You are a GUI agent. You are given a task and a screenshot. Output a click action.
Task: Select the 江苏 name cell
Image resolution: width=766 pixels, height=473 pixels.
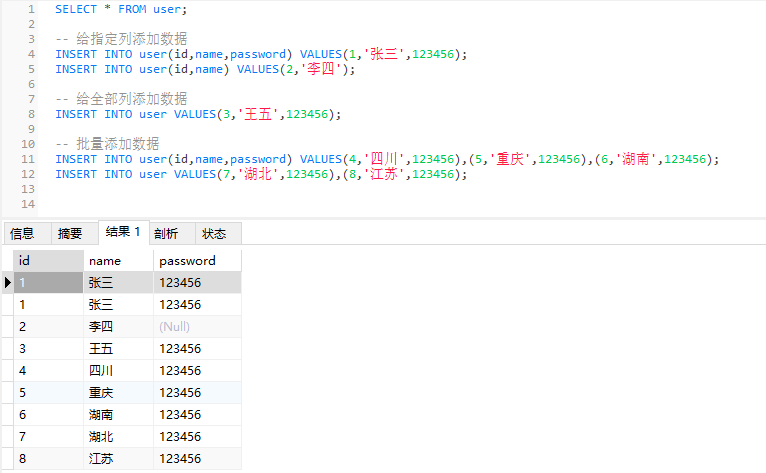tap(118, 458)
